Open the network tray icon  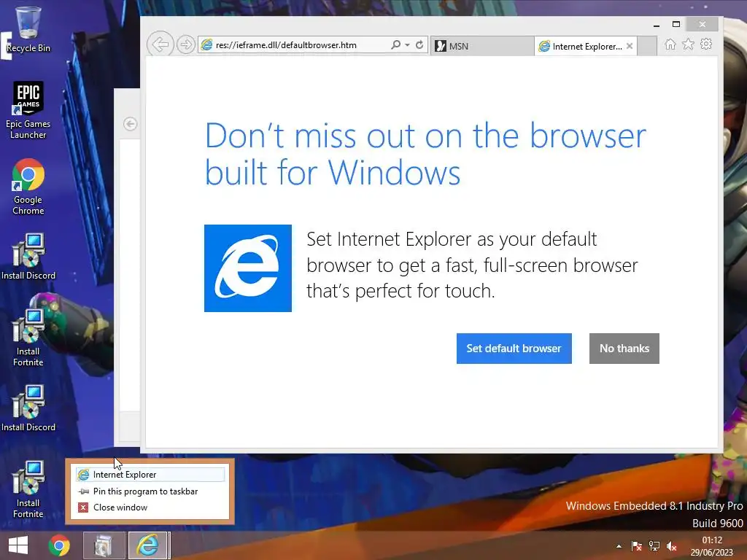point(654,546)
